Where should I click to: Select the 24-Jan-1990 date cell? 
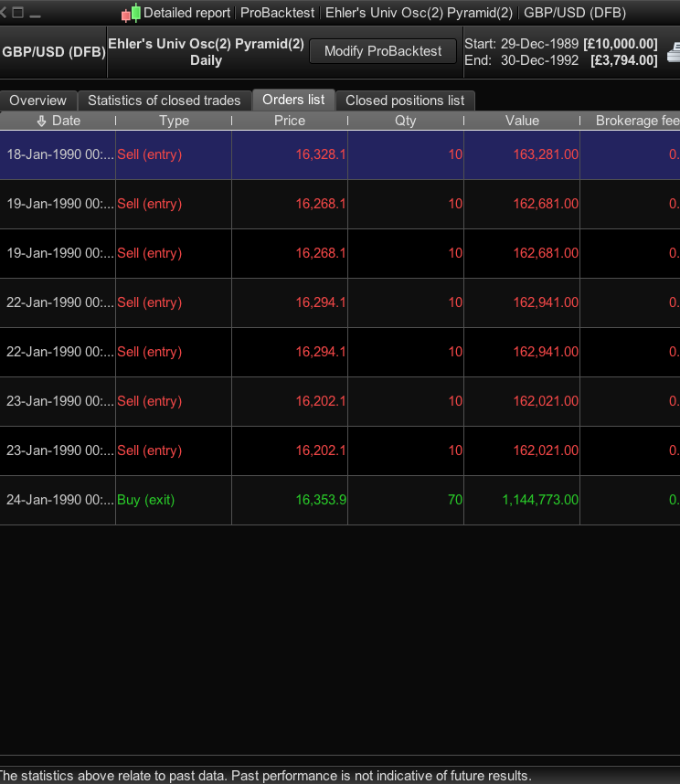pos(58,500)
